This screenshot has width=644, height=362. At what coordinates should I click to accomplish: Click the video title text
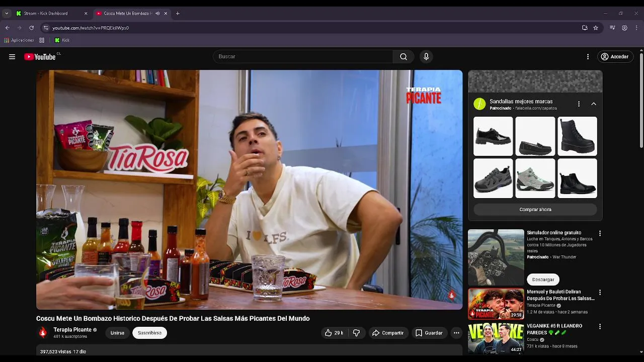(x=173, y=319)
